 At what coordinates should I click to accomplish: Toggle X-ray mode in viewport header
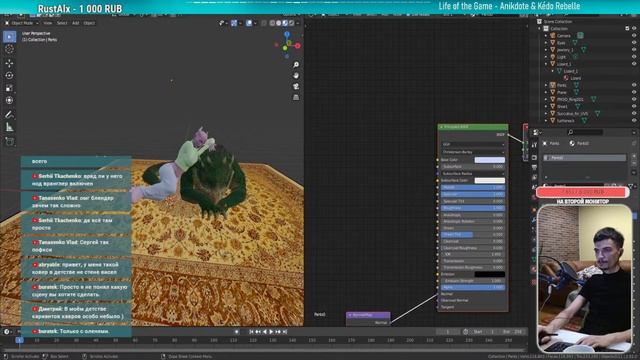pyautogui.click(x=264, y=23)
